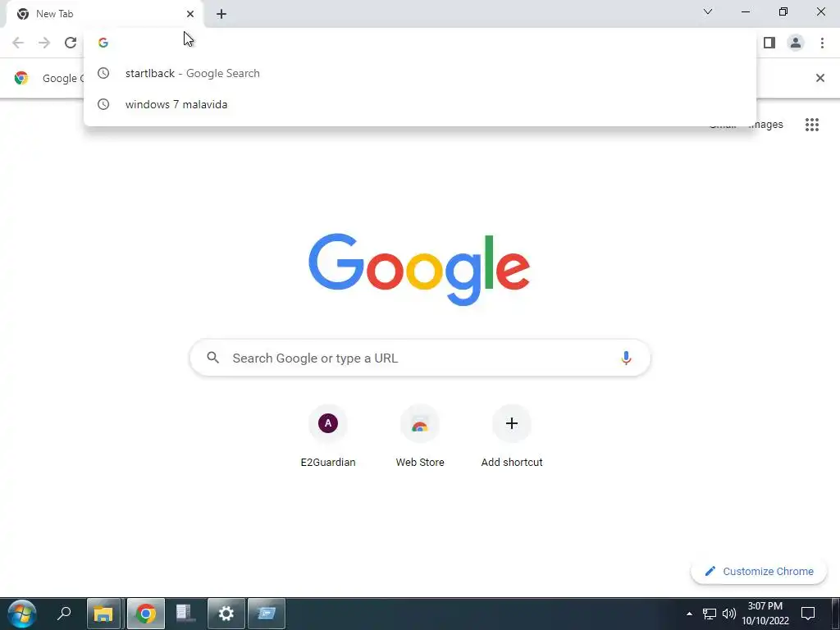The width and height of the screenshot is (840, 630).
Task: Open the E2Guardian shortcut
Action: (x=328, y=436)
